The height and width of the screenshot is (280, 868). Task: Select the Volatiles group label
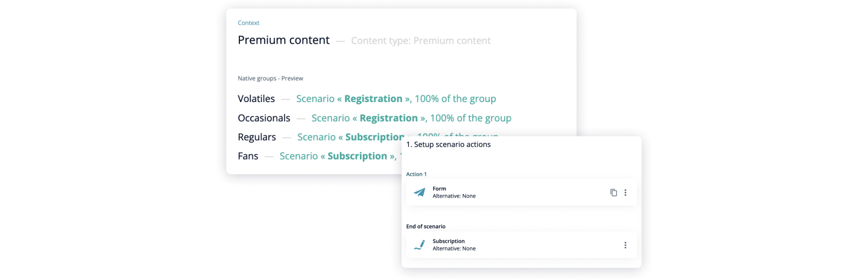pos(256,99)
